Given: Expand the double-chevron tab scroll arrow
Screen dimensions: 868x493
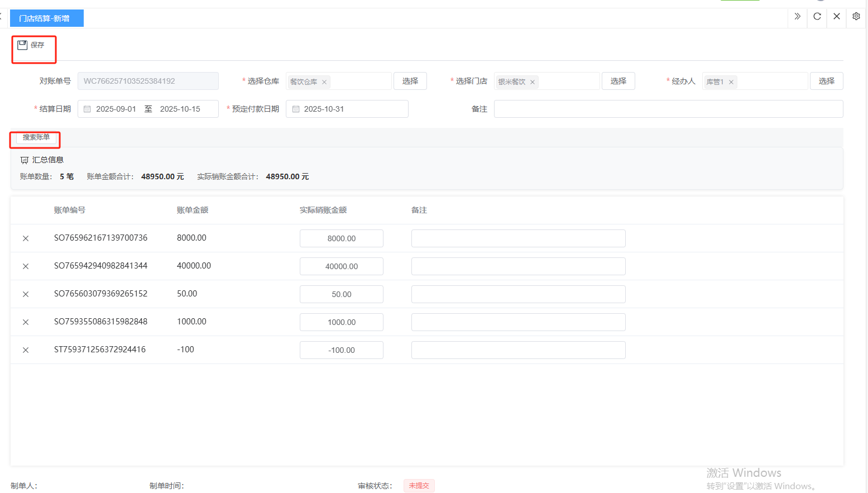Looking at the screenshot, I should click(x=798, y=16).
